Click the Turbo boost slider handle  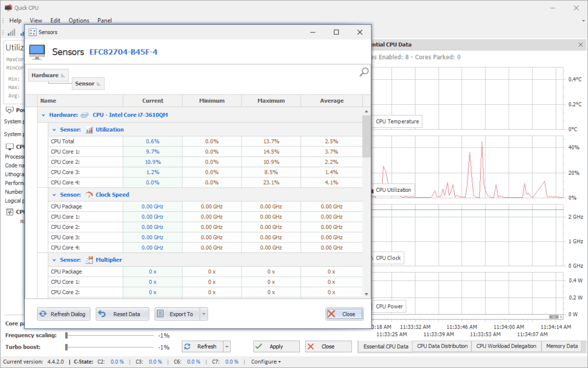(67, 347)
